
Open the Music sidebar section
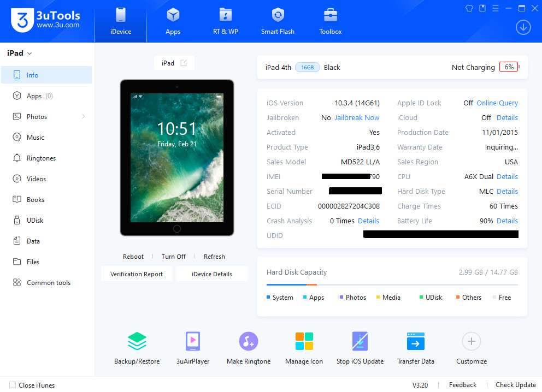click(46, 137)
